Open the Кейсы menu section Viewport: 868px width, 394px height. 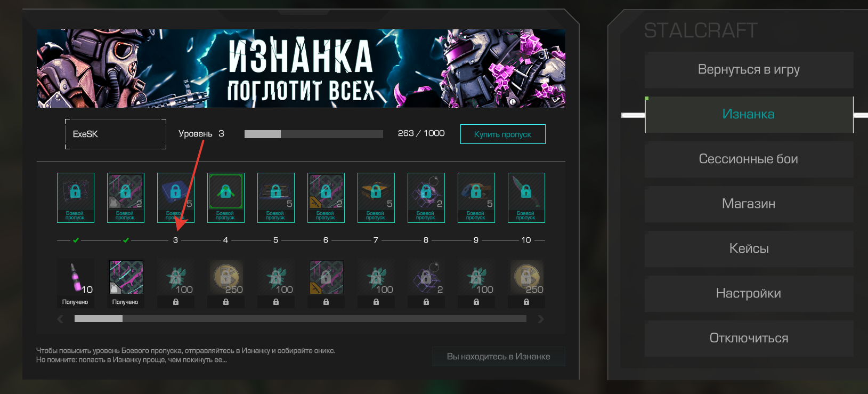pos(749,249)
